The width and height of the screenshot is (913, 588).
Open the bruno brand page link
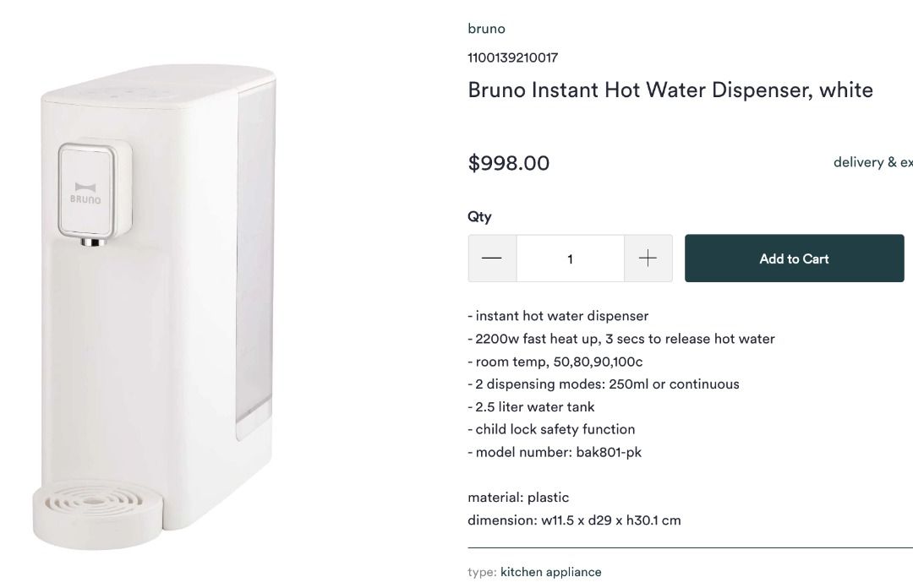486,28
